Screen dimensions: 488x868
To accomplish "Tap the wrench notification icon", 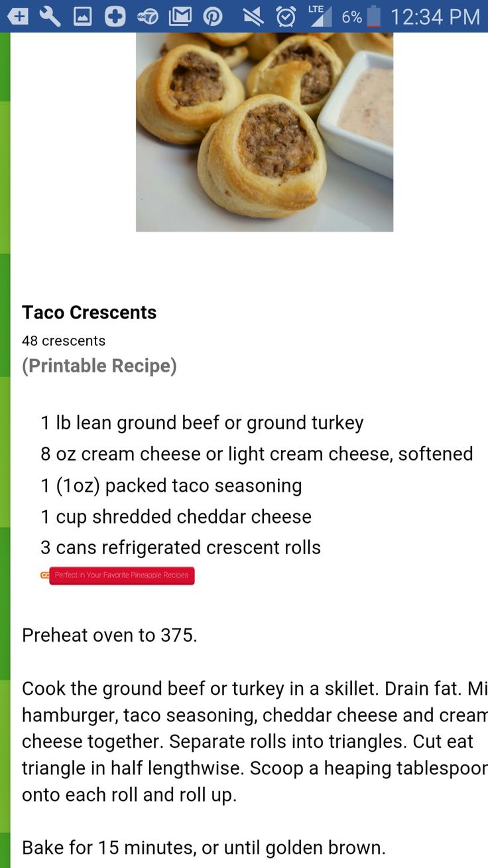I will (x=50, y=16).
